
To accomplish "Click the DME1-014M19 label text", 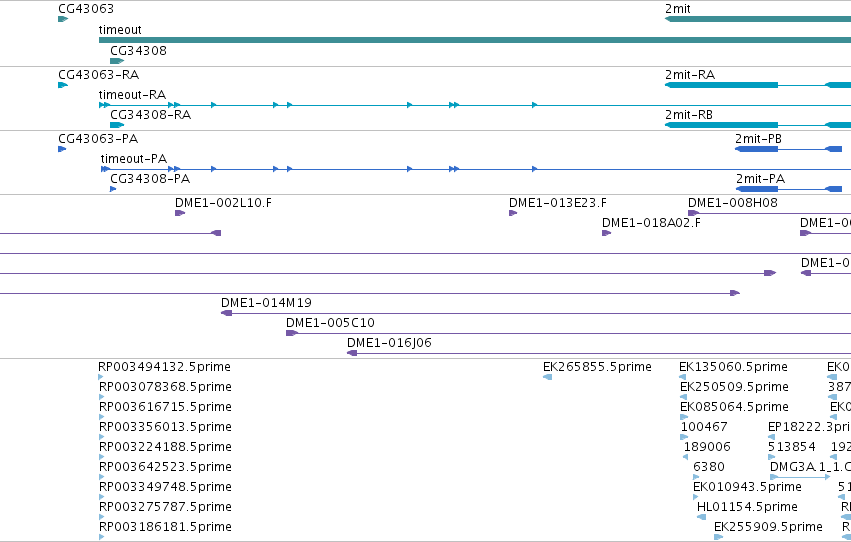I will tap(266, 303).
